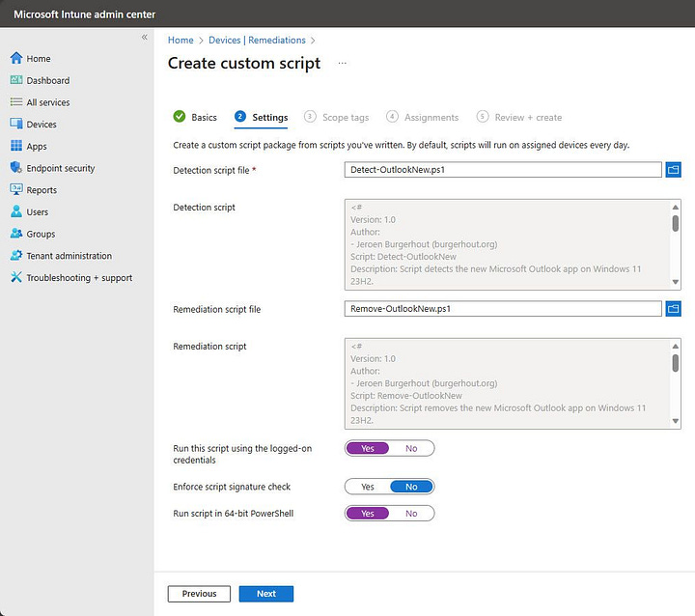Click the Apps grid icon

pos(16,146)
